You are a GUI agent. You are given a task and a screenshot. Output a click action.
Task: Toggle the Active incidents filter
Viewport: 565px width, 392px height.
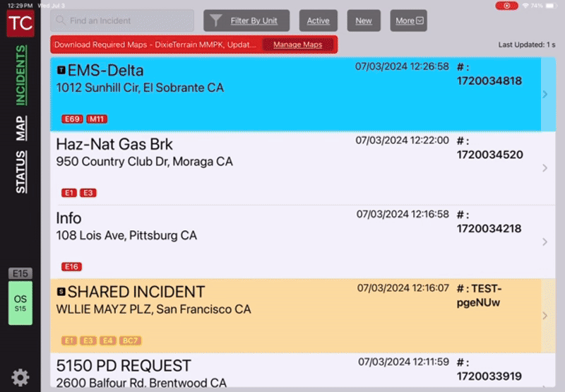tap(318, 20)
